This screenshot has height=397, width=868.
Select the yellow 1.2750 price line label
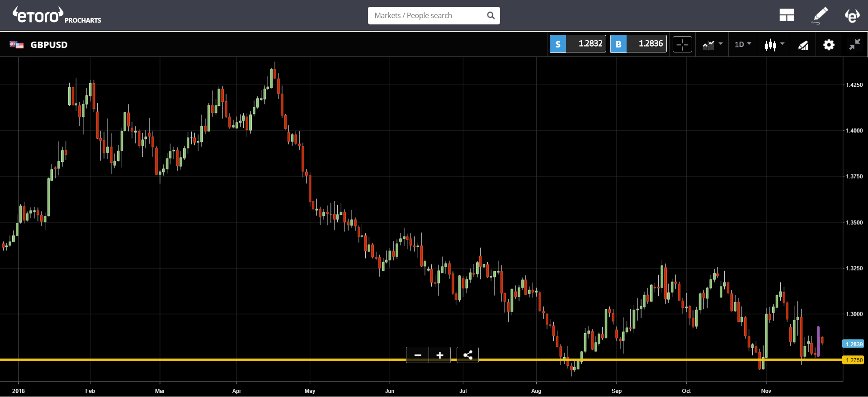854,360
